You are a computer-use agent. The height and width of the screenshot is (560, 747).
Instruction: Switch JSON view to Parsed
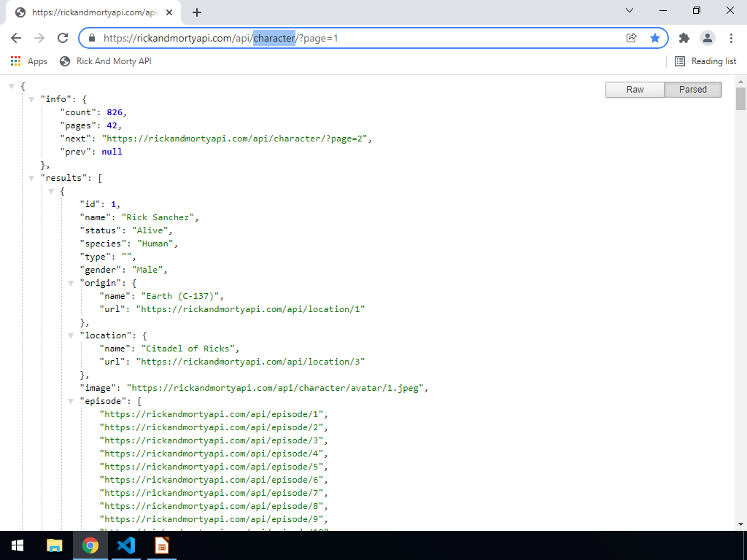(693, 90)
